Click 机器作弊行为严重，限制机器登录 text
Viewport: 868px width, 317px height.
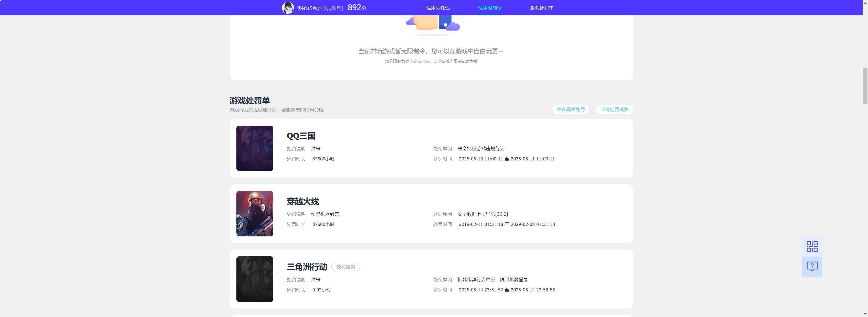pyautogui.click(x=493, y=280)
